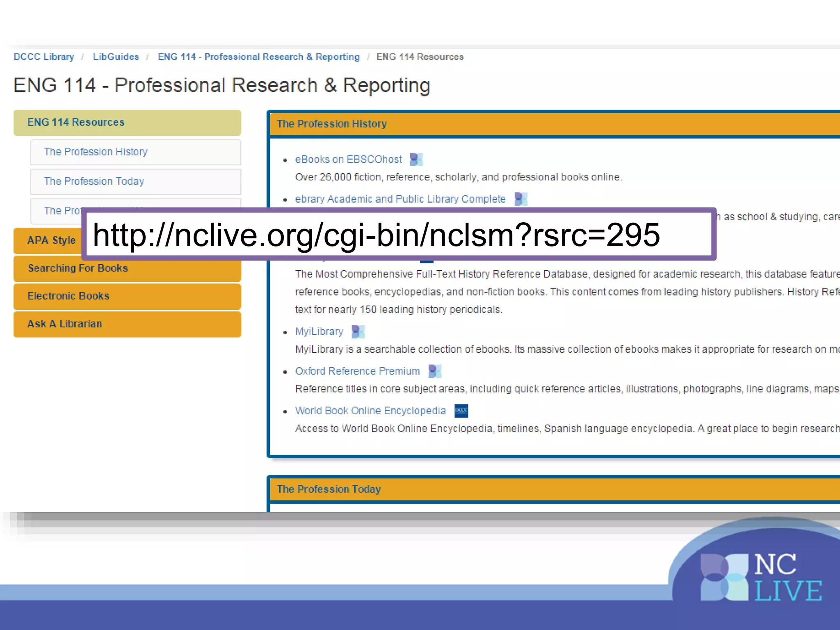Click NC LIVE icon beside Oxford Reference Premium
The height and width of the screenshot is (630, 840).
(x=435, y=371)
